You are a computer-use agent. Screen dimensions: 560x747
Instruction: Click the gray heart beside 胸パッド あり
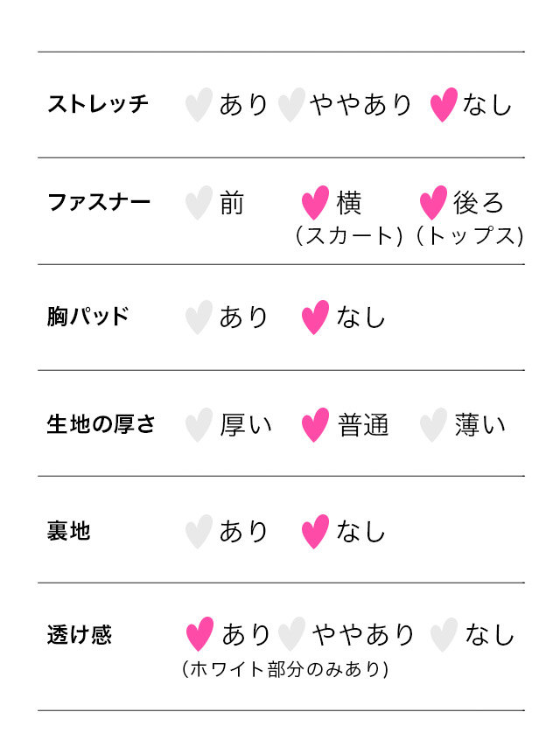click(199, 317)
